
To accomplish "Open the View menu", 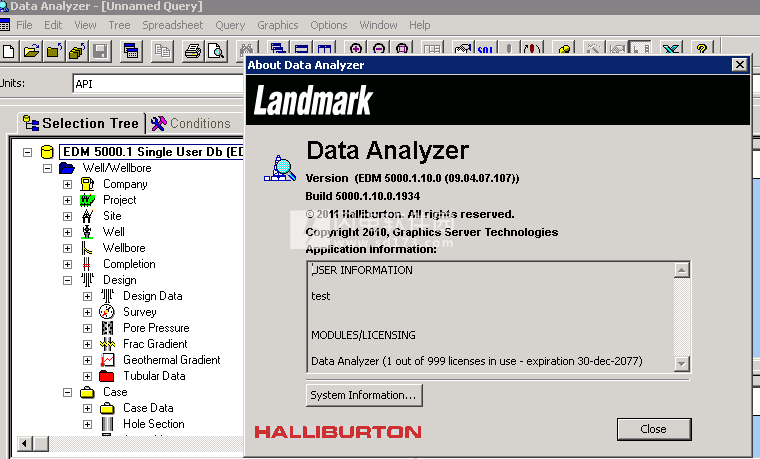I will pyautogui.click(x=85, y=25).
